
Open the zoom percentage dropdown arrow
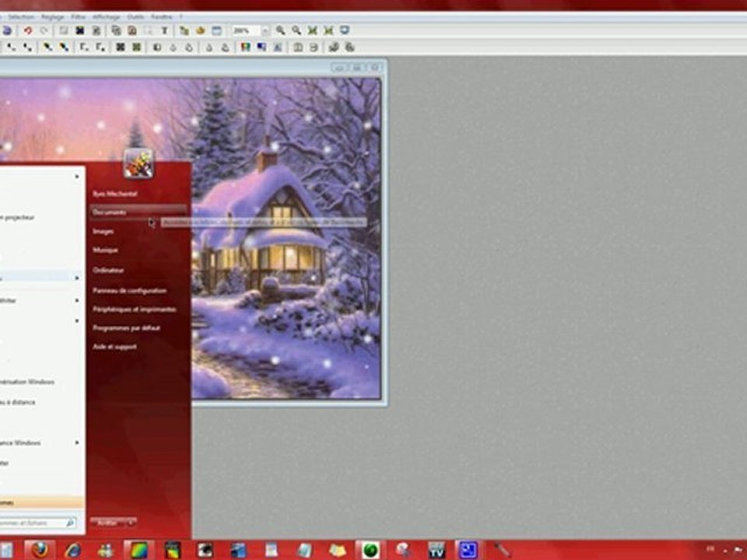tap(265, 30)
